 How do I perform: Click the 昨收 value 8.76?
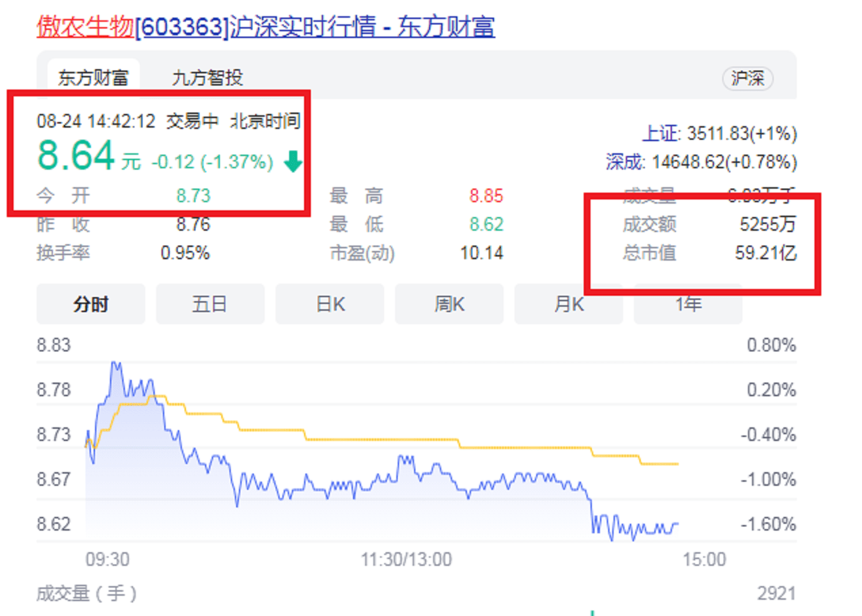193,225
